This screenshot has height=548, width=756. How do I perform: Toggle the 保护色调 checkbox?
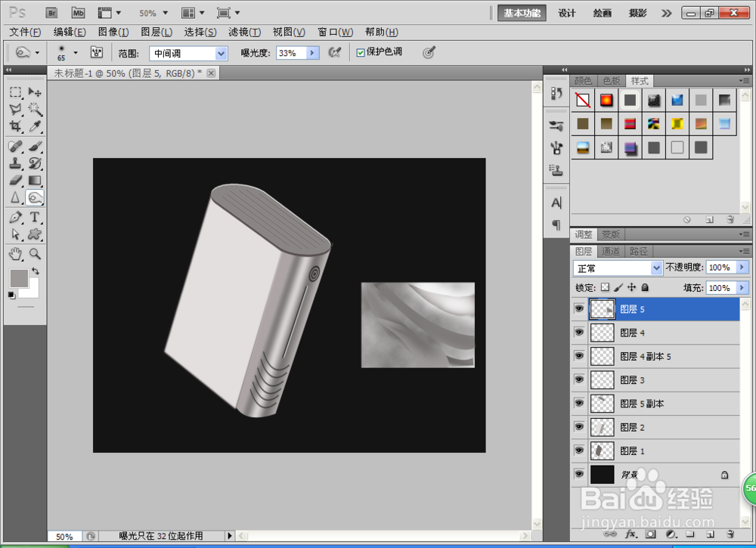click(360, 52)
